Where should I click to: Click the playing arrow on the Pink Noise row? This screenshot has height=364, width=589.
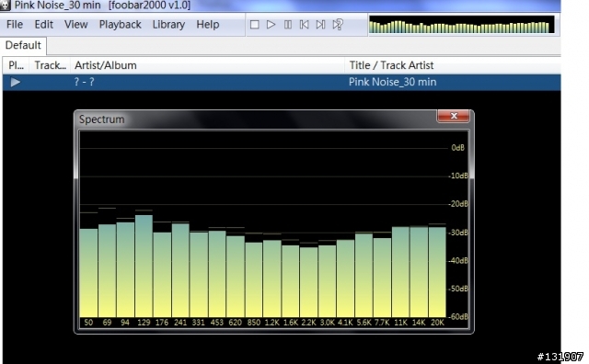click(x=16, y=82)
